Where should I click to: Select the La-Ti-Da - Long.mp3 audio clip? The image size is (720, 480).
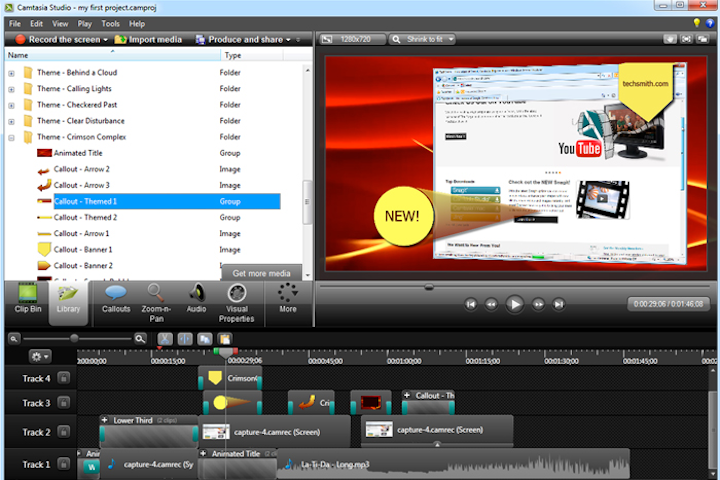[453, 464]
